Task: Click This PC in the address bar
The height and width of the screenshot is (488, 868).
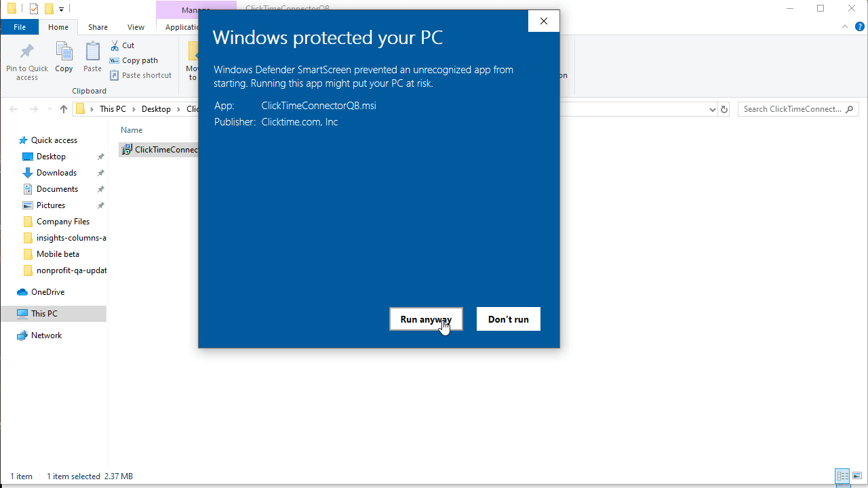Action: tap(113, 109)
